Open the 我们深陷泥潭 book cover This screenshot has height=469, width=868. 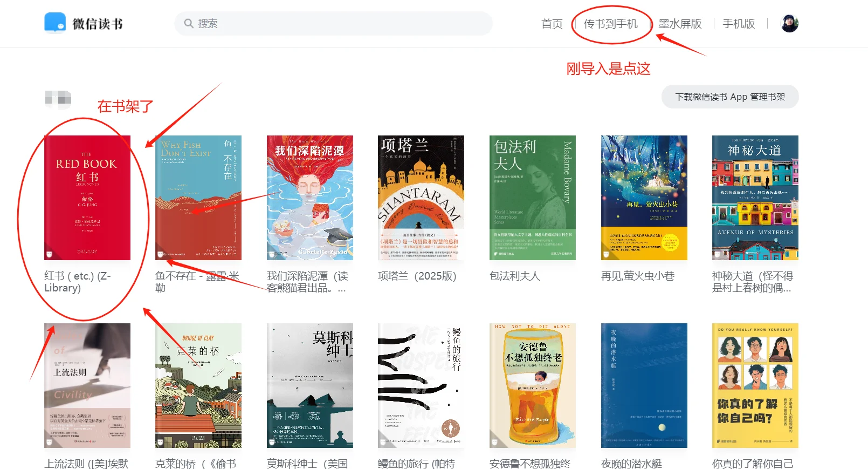click(x=310, y=198)
